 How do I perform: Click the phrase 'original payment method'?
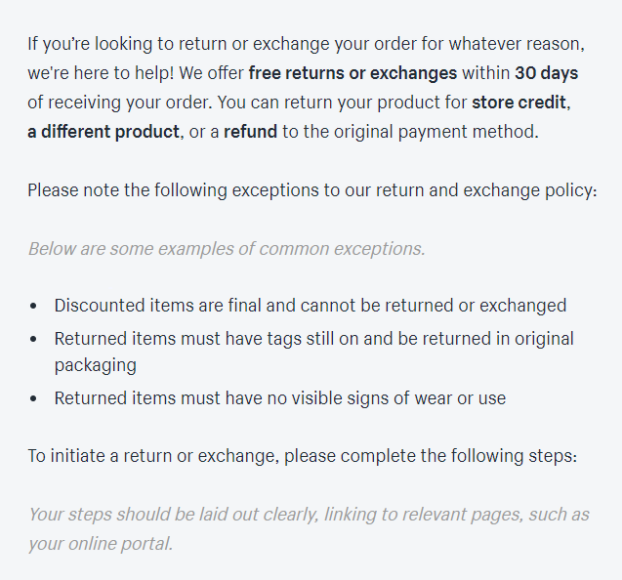point(435,132)
